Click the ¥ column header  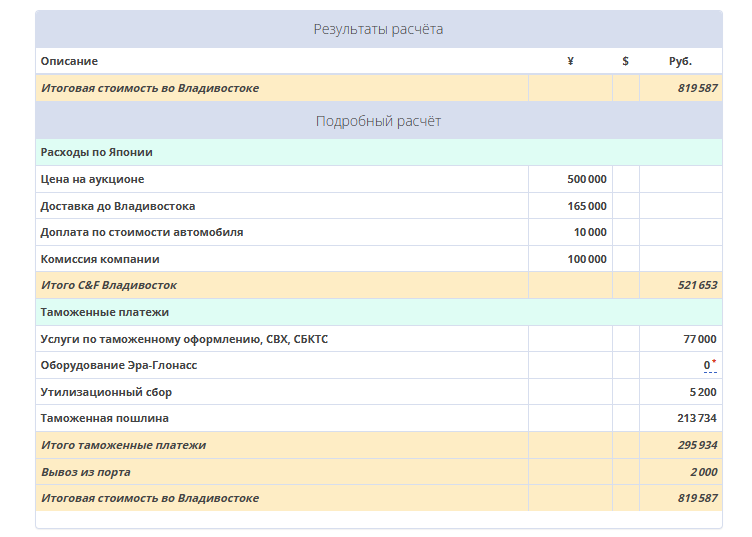570,61
